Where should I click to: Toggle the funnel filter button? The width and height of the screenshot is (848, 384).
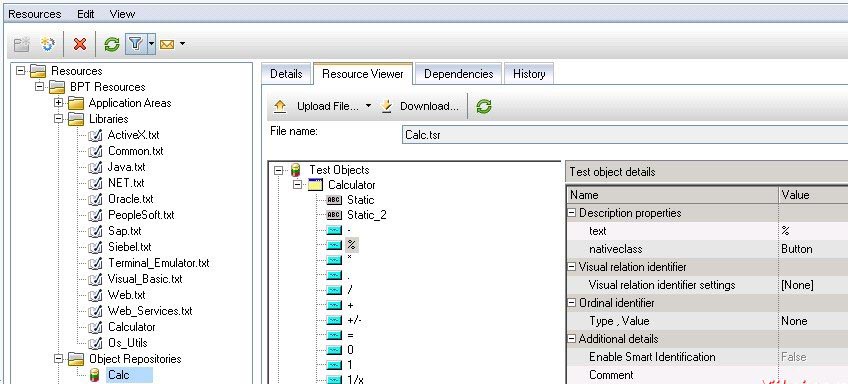tap(136, 44)
